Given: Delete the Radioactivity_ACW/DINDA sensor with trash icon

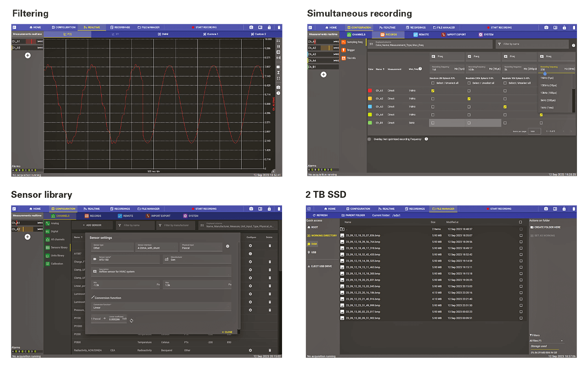Looking at the screenshot, I should click(270, 351).
